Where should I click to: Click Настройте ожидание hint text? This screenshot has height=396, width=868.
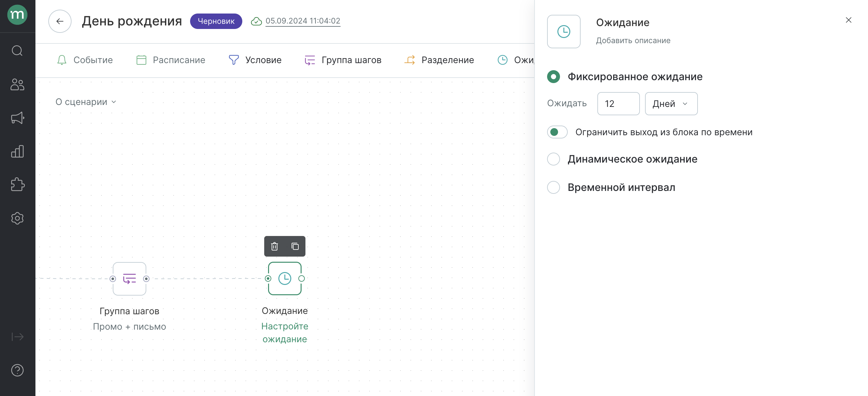click(x=285, y=333)
